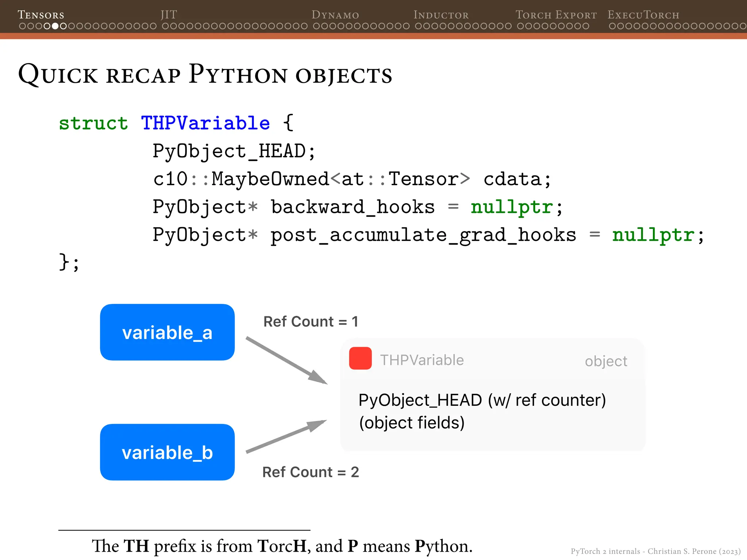Click the gray 'THPVariable' object title
The image size is (747, 560).
point(422,360)
